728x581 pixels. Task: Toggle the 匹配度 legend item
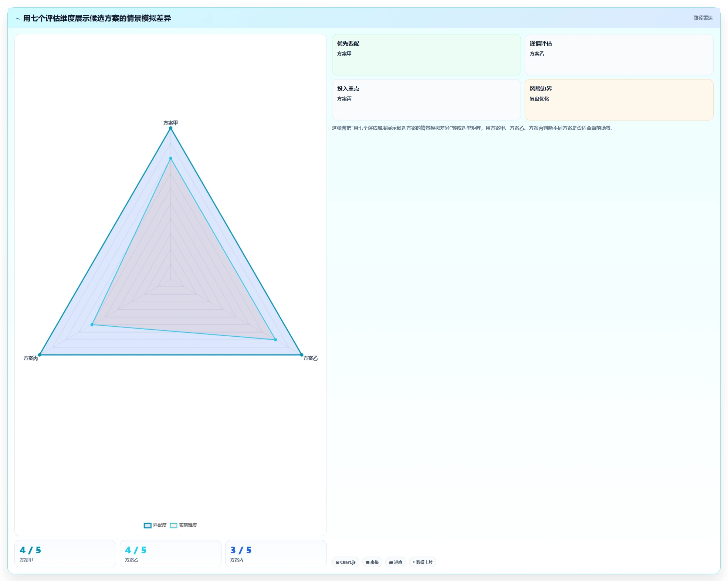(x=155, y=525)
